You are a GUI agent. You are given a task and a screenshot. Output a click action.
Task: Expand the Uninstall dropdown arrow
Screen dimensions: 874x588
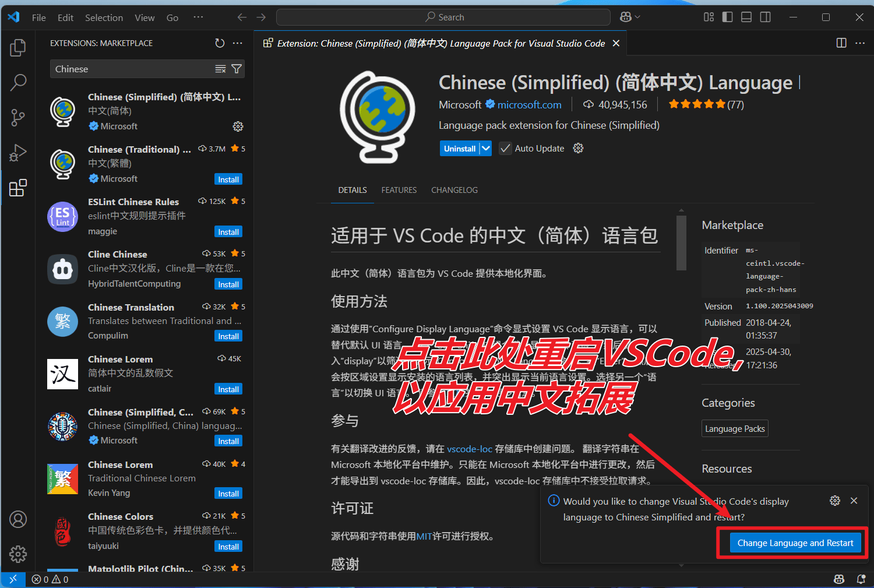click(486, 149)
